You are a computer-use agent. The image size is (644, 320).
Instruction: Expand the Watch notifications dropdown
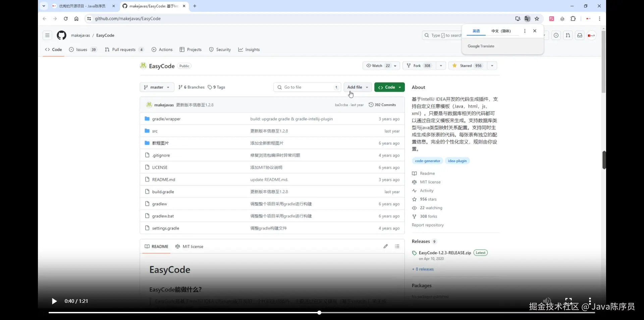click(x=381, y=66)
